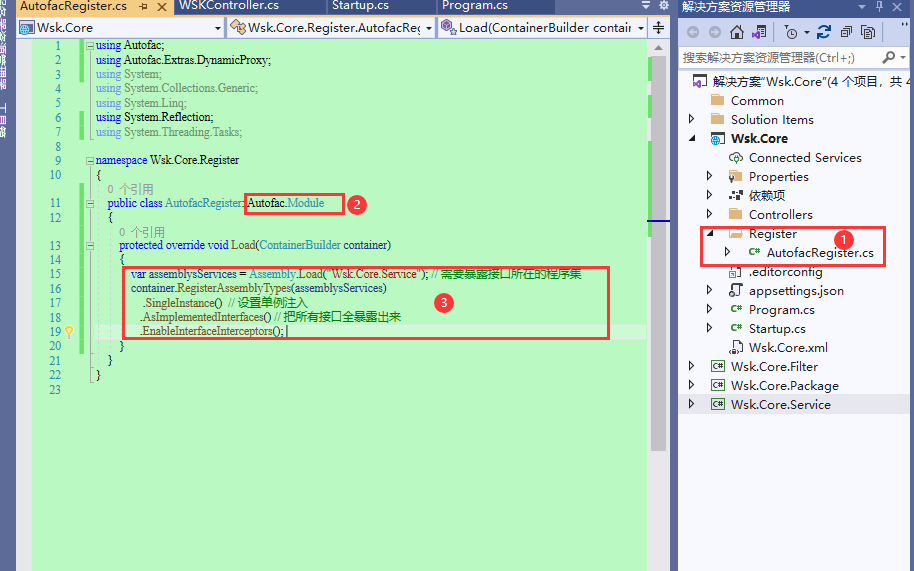Expand the AutofacRegister.cs file node
The image size is (914, 571).
pyautogui.click(x=727, y=252)
